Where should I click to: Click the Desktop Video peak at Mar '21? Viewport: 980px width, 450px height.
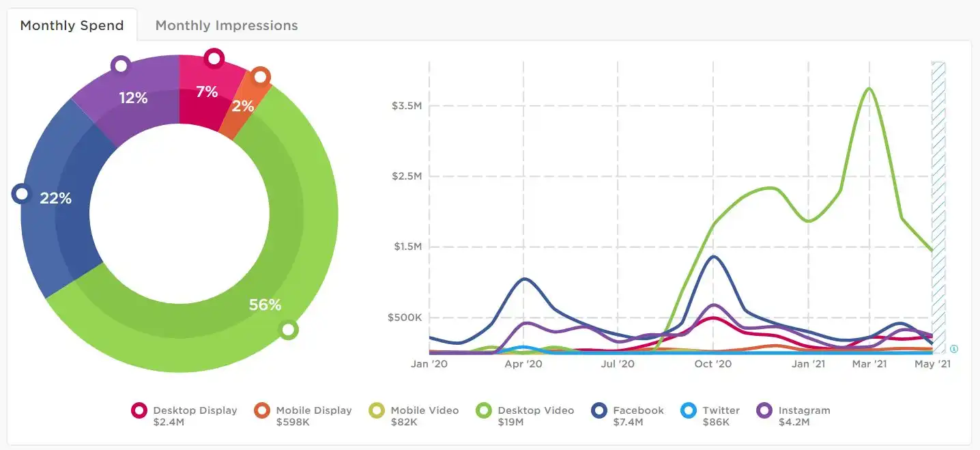click(x=869, y=89)
